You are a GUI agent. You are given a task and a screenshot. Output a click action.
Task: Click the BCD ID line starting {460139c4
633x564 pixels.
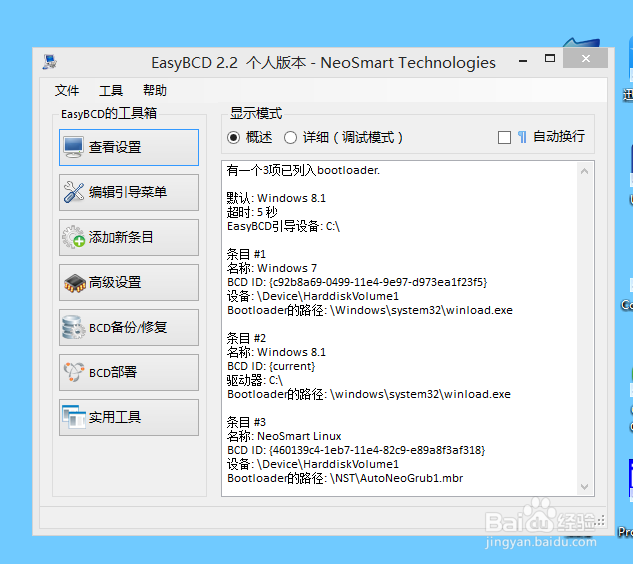point(356,450)
